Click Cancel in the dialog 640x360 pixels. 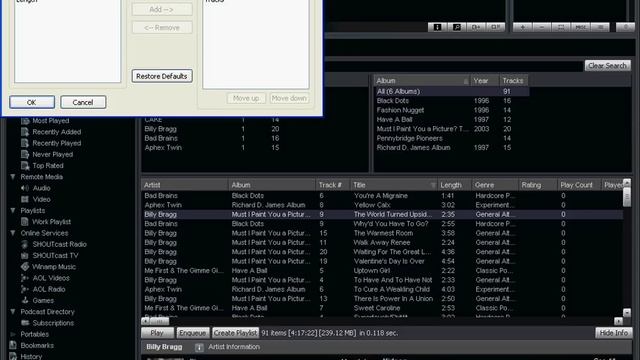[x=83, y=102]
